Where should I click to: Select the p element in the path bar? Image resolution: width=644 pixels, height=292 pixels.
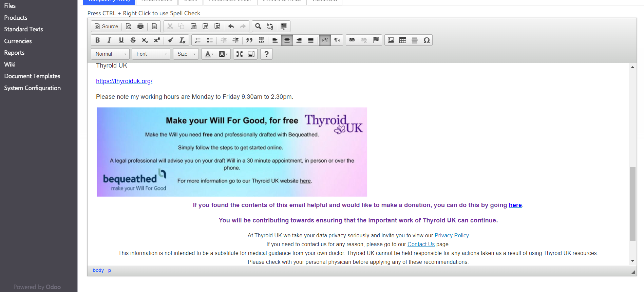pyautogui.click(x=110, y=270)
